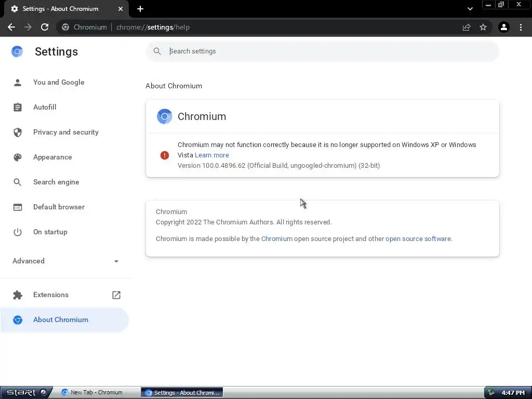This screenshot has height=399, width=532.
Task: Click the power On startup icon
Action: pyautogui.click(x=18, y=232)
